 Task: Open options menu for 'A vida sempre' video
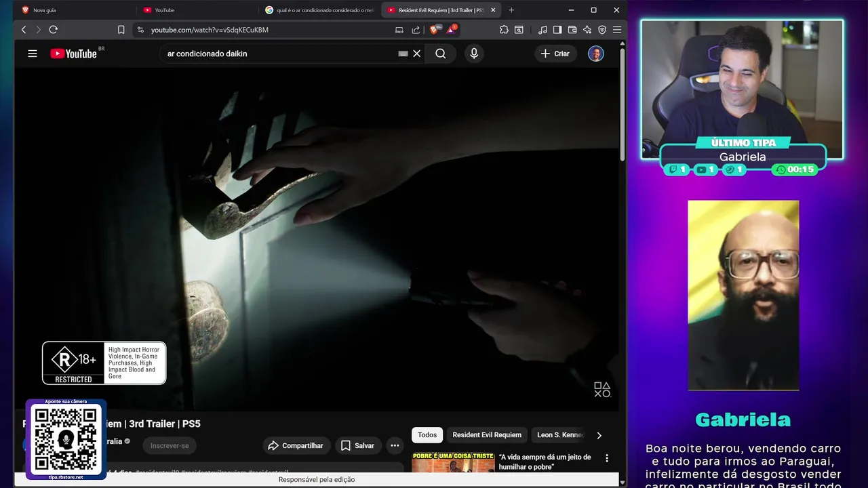pos(607,458)
